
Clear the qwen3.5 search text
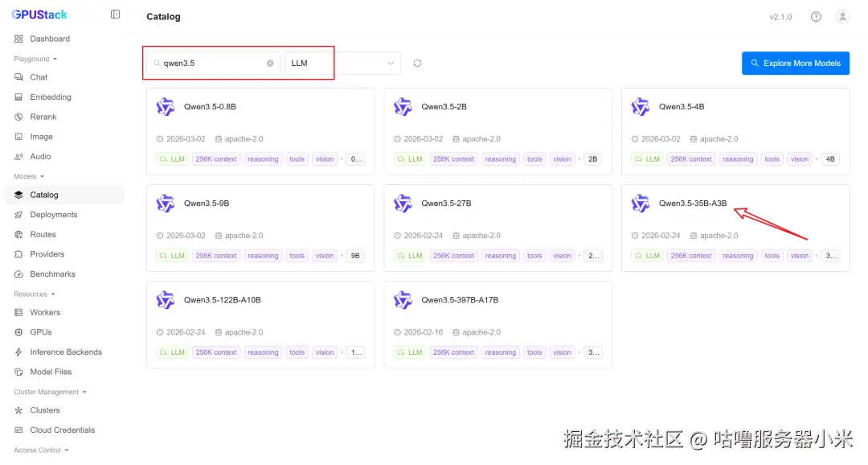tap(270, 64)
